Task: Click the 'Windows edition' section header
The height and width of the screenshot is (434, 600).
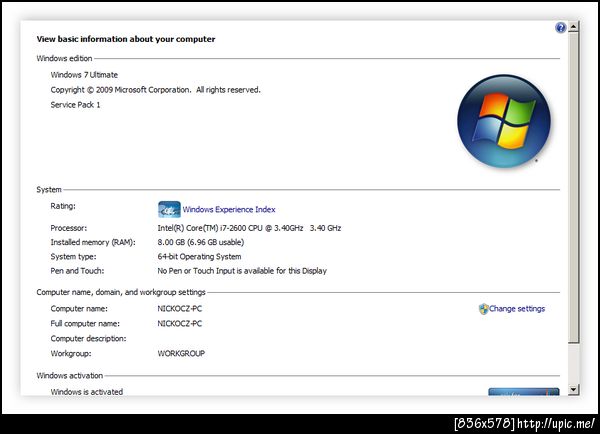Action: tap(64, 59)
